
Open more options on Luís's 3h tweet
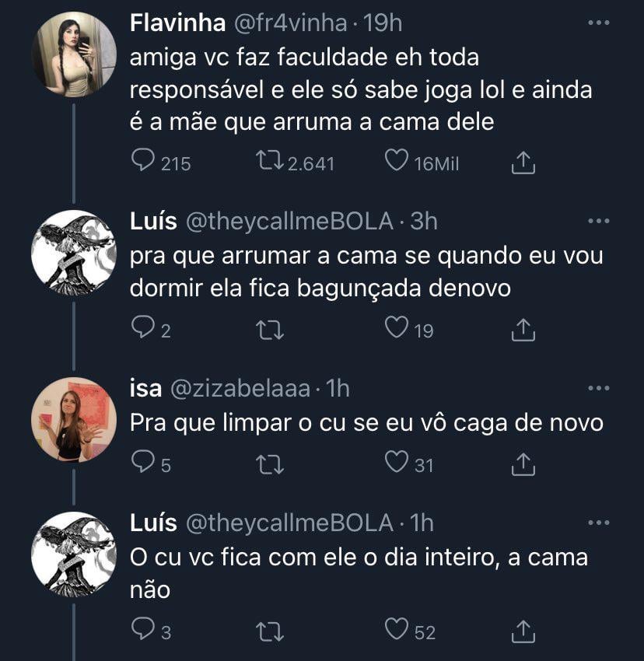click(598, 222)
